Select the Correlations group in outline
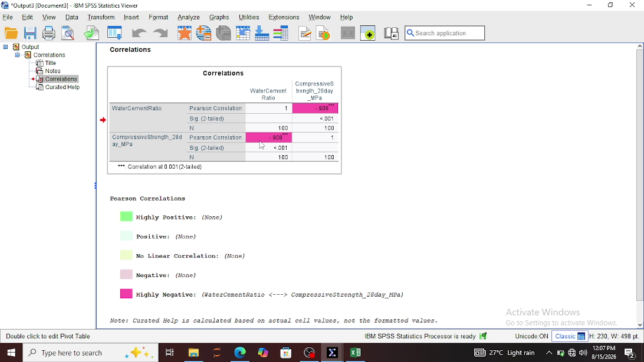 [x=50, y=55]
